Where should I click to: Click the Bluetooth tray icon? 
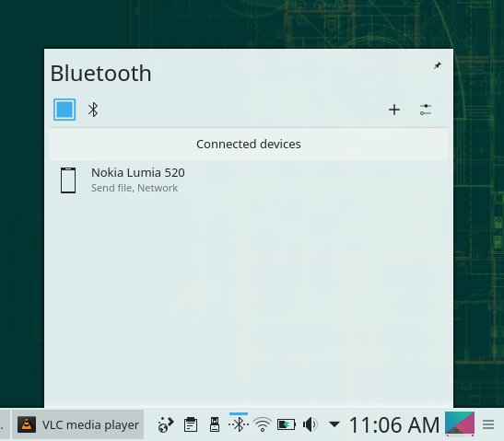click(x=239, y=424)
